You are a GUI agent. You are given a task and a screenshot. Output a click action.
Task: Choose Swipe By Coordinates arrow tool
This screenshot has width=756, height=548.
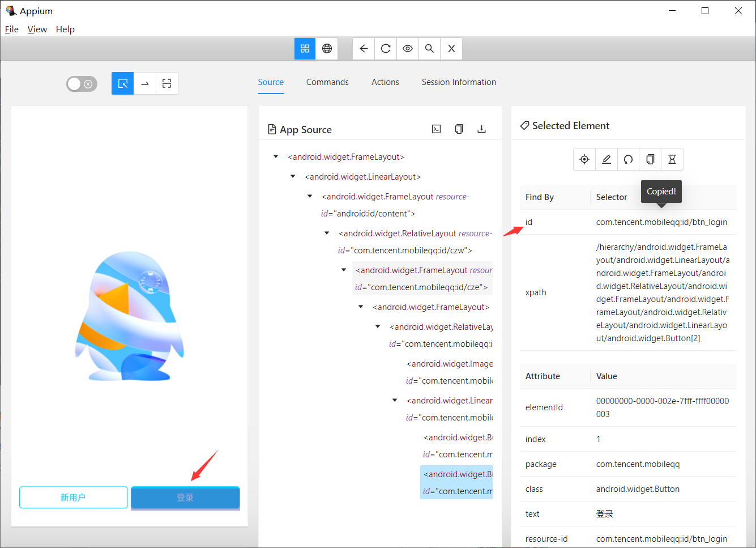click(x=145, y=83)
